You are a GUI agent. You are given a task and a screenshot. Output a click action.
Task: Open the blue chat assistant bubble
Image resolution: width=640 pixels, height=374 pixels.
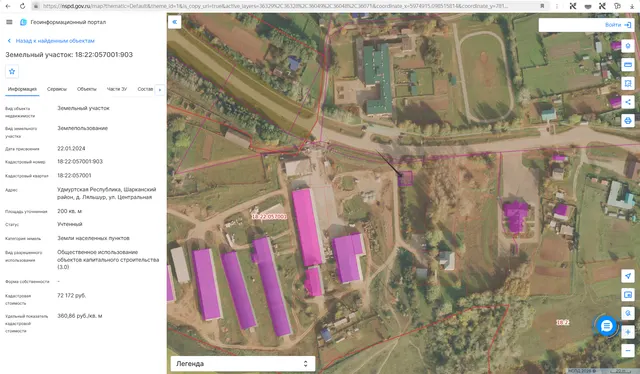(607, 326)
